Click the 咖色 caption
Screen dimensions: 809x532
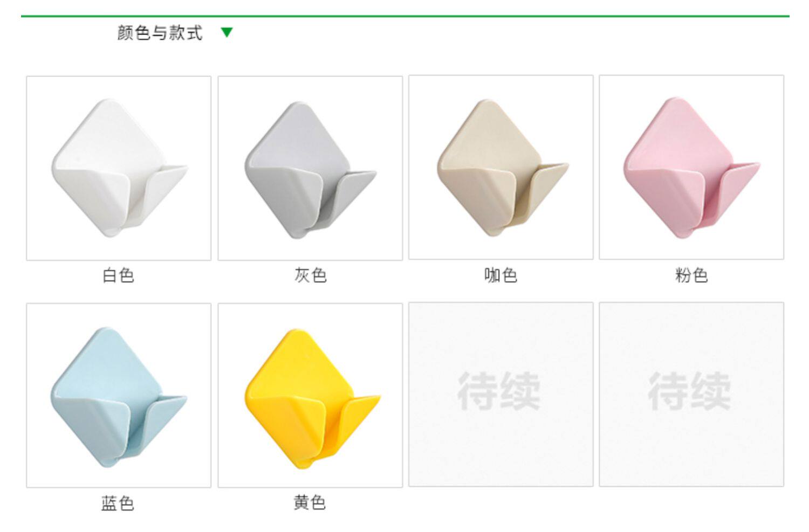pyautogui.click(x=501, y=275)
